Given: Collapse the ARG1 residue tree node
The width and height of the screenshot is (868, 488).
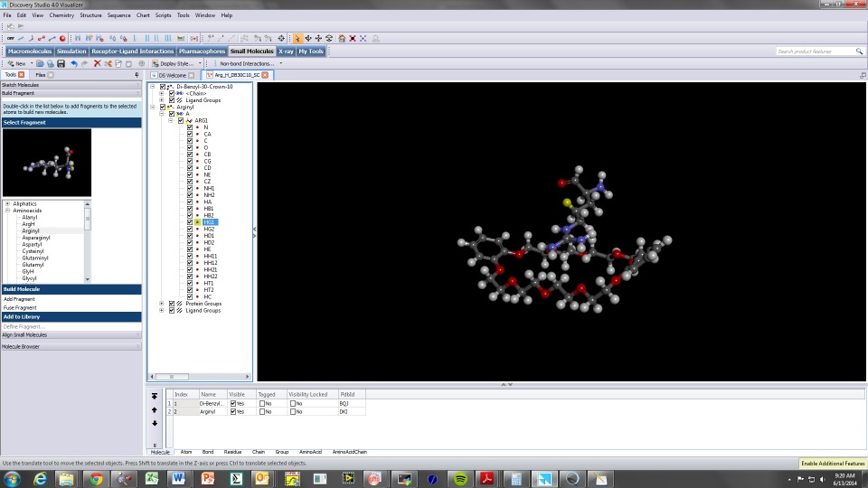Looking at the screenshot, I should click(x=171, y=120).
